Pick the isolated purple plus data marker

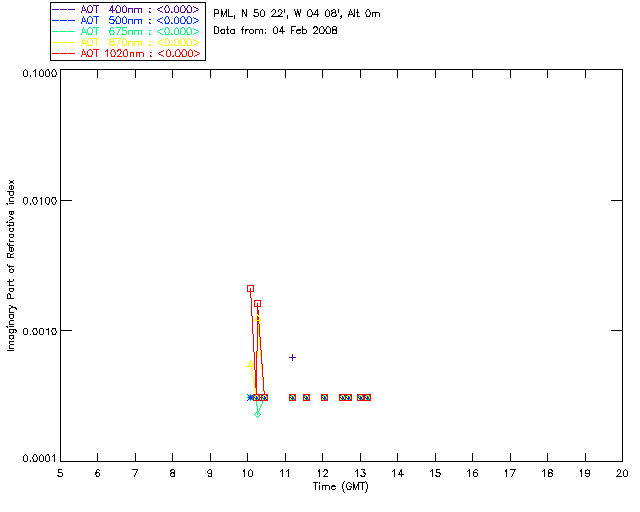pos(292,358)
